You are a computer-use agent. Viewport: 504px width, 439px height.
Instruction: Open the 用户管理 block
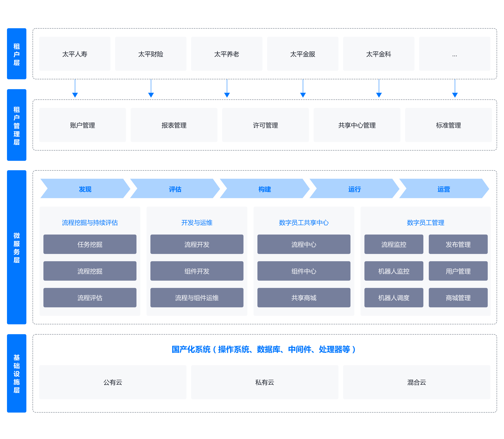(458, 271)
